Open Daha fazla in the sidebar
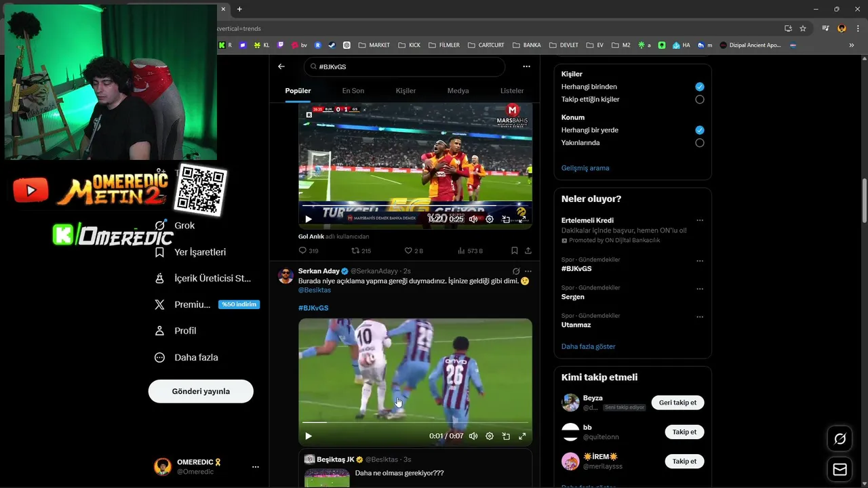 pyautogui.click(x=186, y=357)
